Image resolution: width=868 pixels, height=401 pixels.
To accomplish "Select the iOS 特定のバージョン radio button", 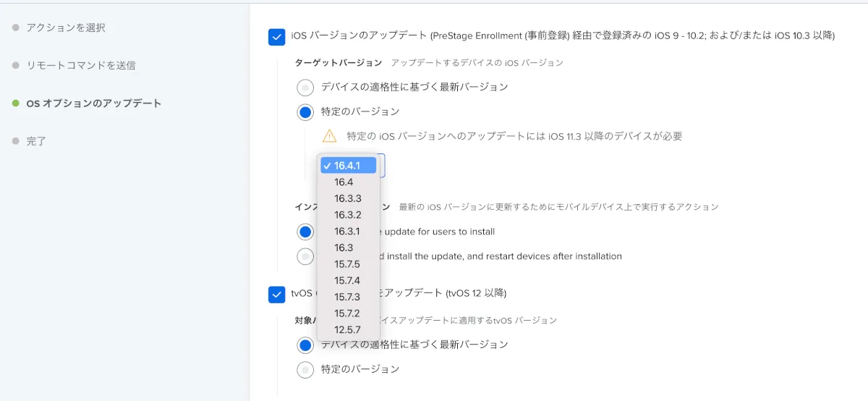I will click(x=305, y=112).
